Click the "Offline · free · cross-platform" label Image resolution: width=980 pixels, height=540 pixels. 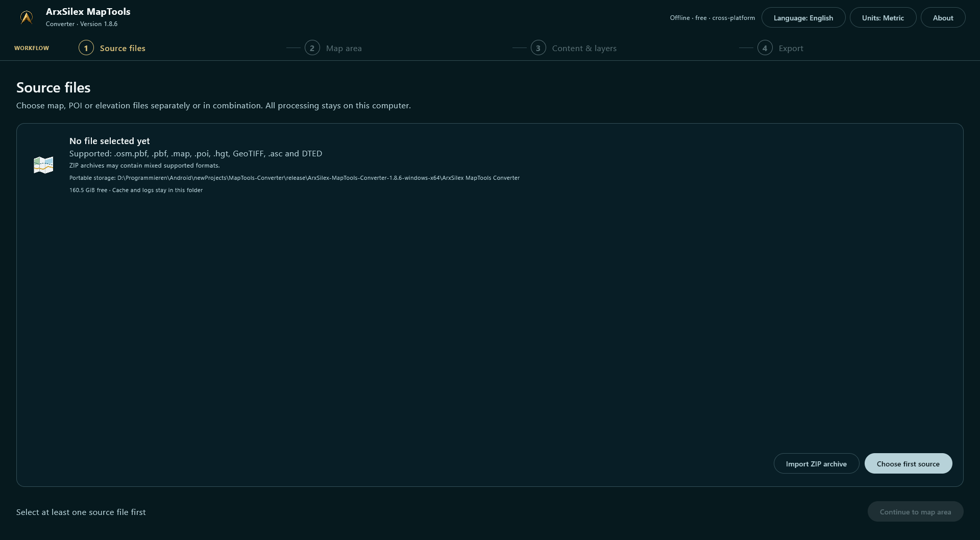[713, 18]
